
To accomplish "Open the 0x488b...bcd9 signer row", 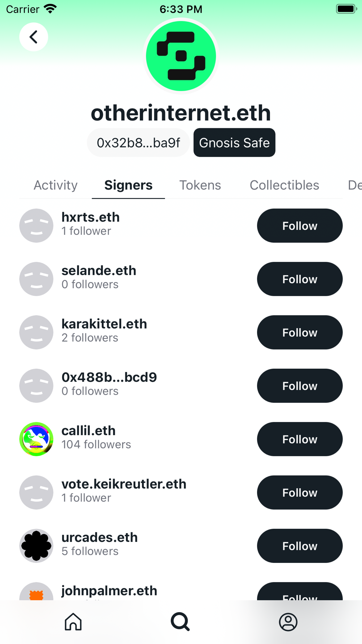I will (181, 386).
